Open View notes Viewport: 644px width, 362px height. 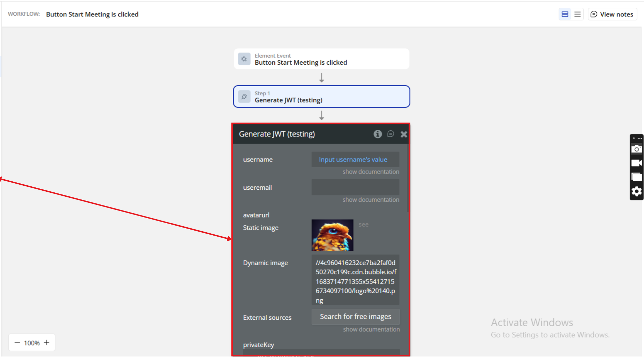click(612, 14)
